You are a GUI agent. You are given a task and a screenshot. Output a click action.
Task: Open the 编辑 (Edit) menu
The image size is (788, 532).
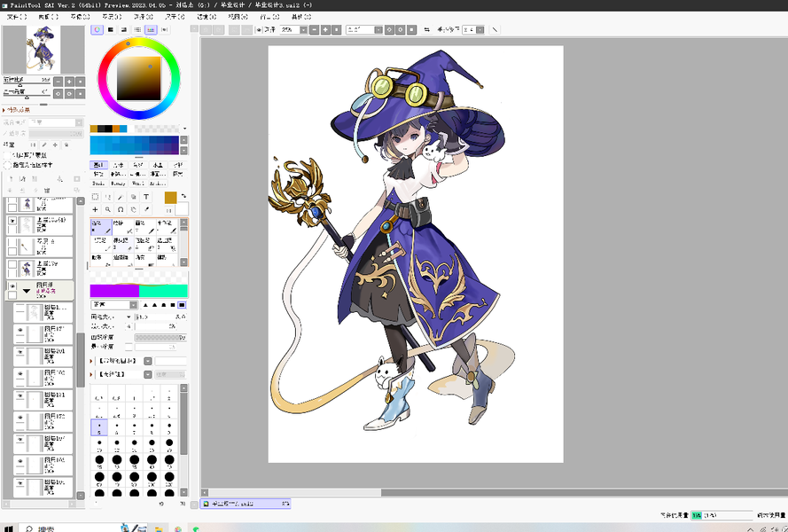(48, 17)
